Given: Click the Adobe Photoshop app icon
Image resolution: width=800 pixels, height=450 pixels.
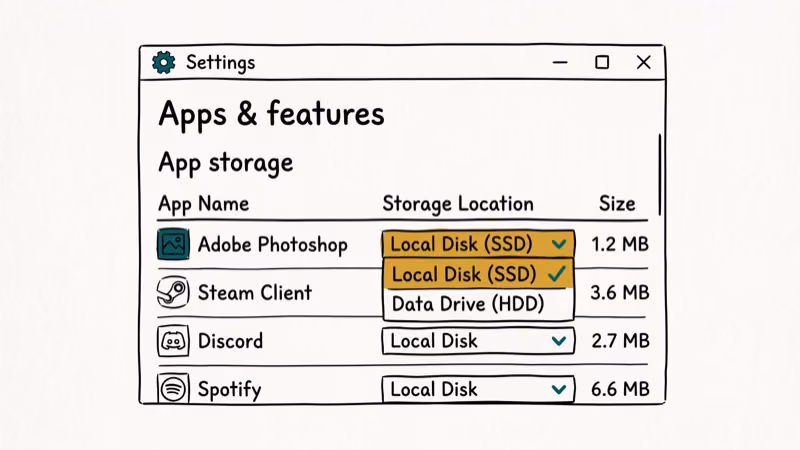Looking at the screenshot, I should pos(173,244).
